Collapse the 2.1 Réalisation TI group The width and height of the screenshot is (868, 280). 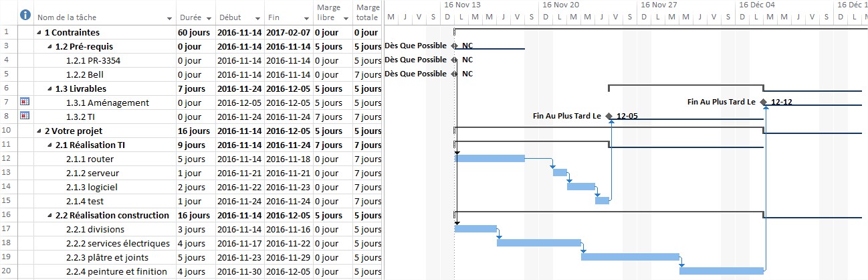tap(49, 145)
